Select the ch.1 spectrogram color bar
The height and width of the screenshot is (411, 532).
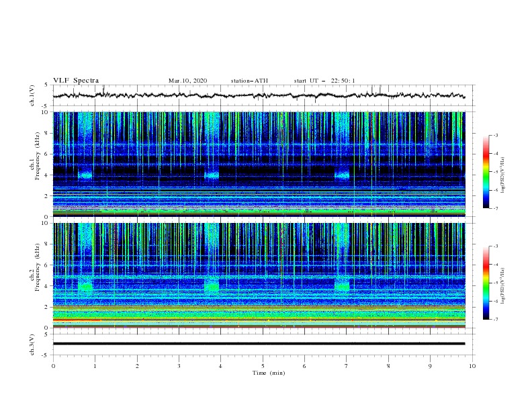[486, 172]
